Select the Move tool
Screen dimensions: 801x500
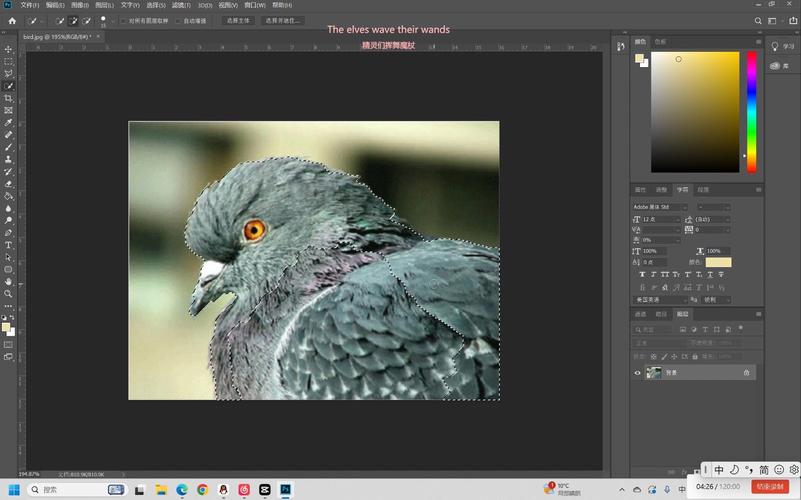[8, 48]
